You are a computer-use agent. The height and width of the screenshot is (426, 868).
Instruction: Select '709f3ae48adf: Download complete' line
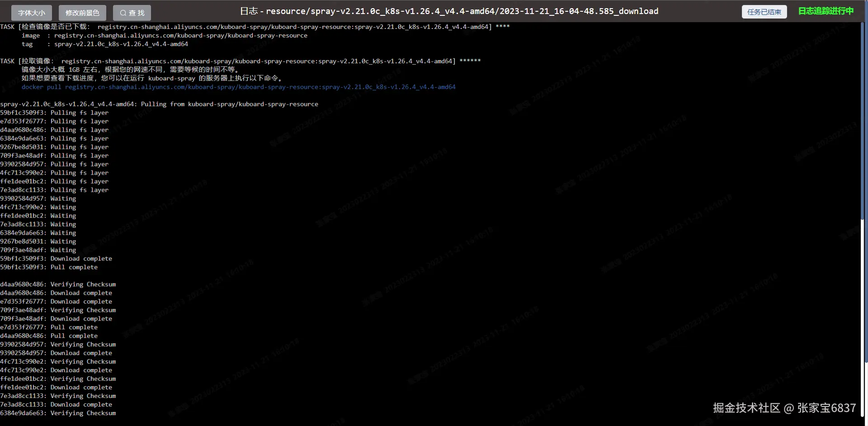56,319
